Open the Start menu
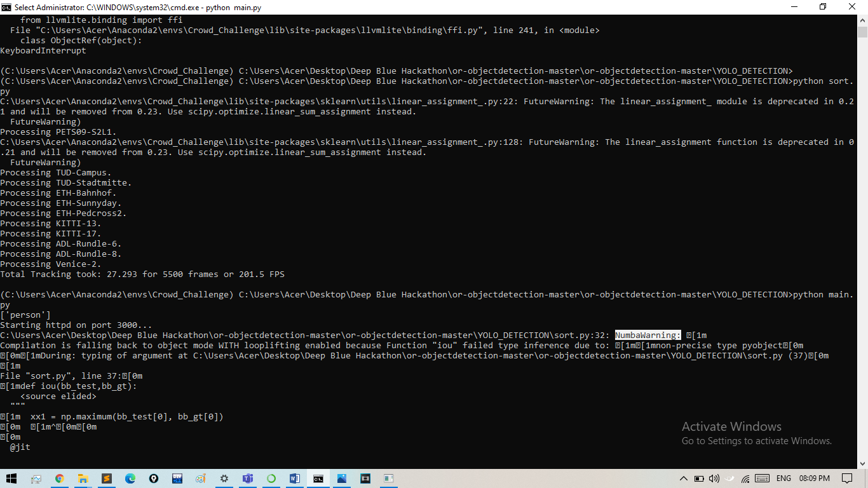 pos(12,478)
